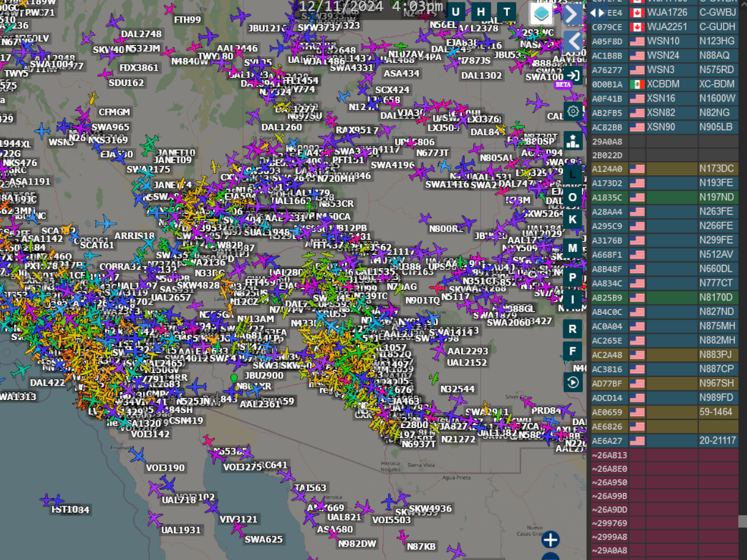Click registration N263FE in the table
This screenshot has height=560, width=747.
coord(716,211)
